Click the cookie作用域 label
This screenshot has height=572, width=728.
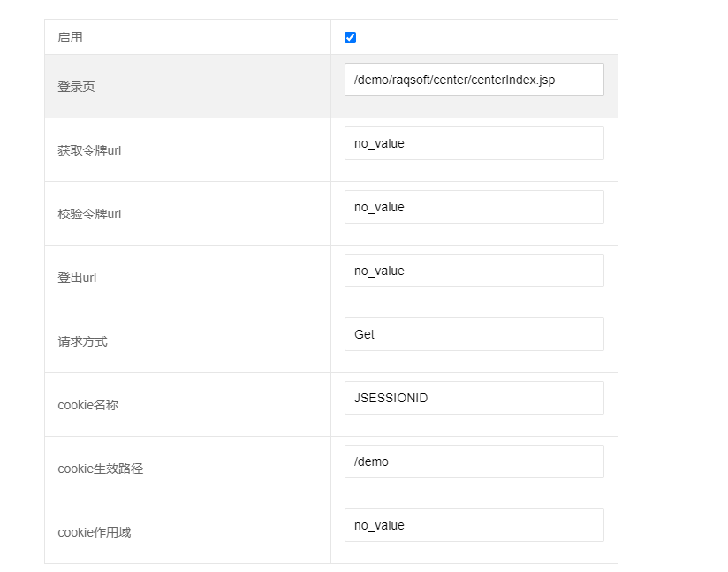click(95, 532)
